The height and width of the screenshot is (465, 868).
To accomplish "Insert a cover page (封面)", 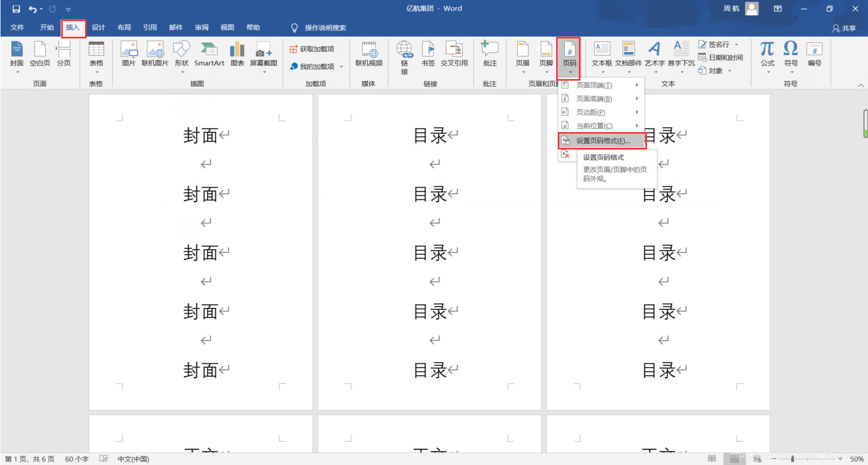I will 17,56.
